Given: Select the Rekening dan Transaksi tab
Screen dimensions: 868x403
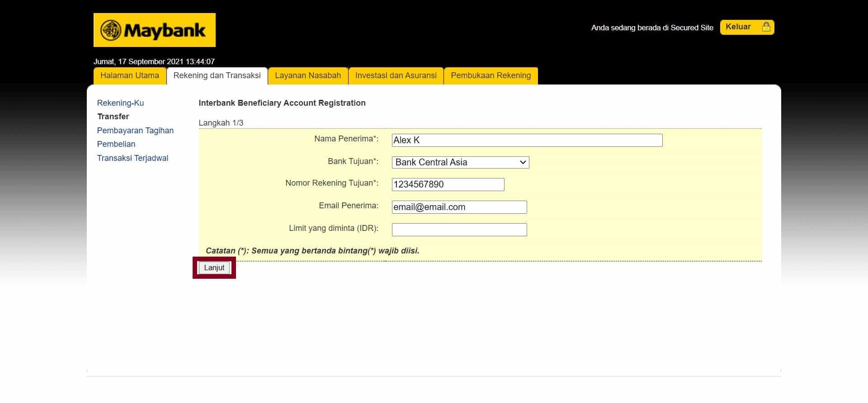Looking at the screenshot, I should (217, 75).
